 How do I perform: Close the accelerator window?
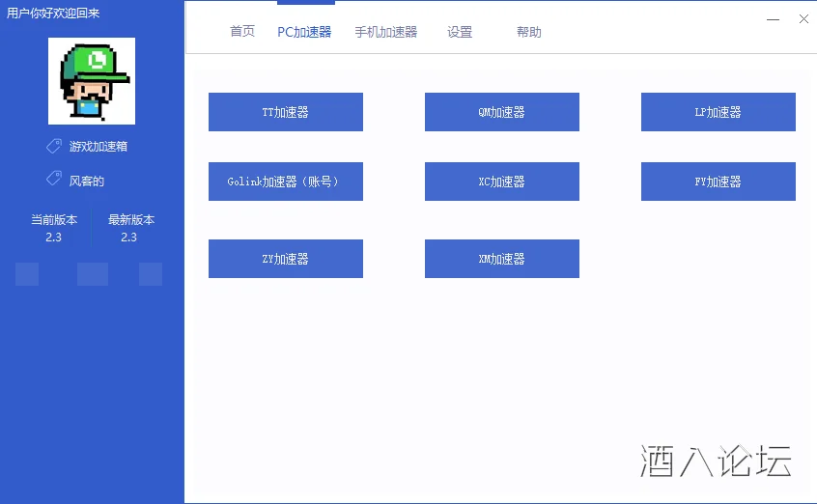pyautogui.click(x=804, y=19)
